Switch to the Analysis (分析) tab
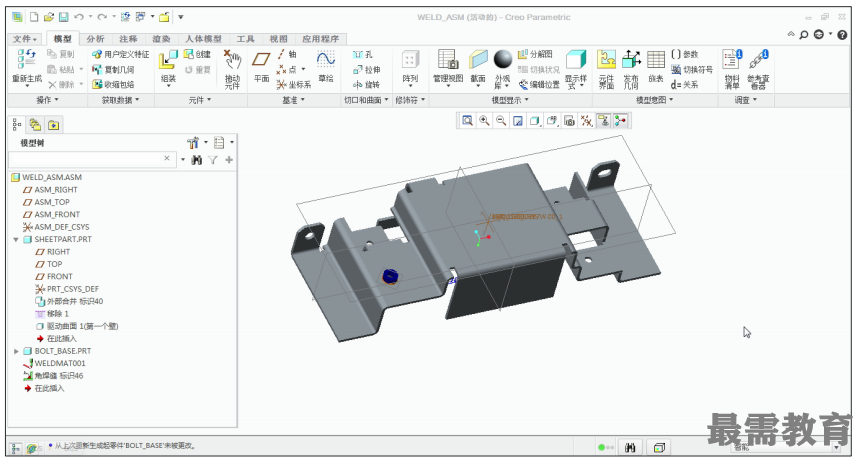Viewport: 859px width, 469px height. [95, 39]
